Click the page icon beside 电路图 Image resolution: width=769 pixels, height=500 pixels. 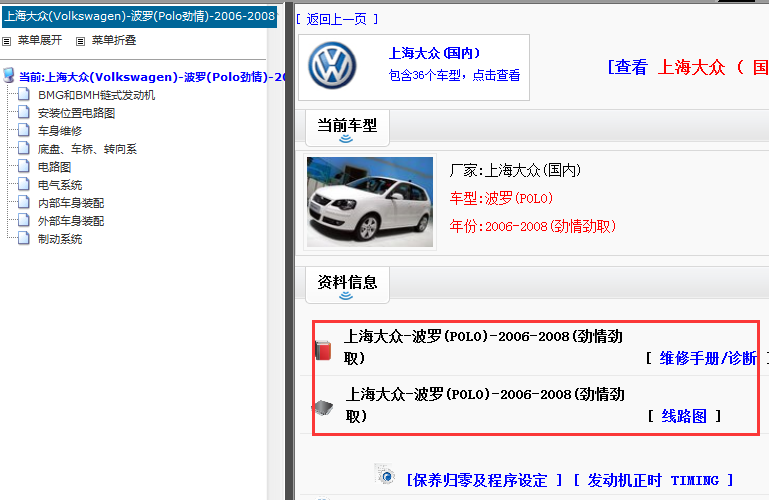click(x=24, y=167)
